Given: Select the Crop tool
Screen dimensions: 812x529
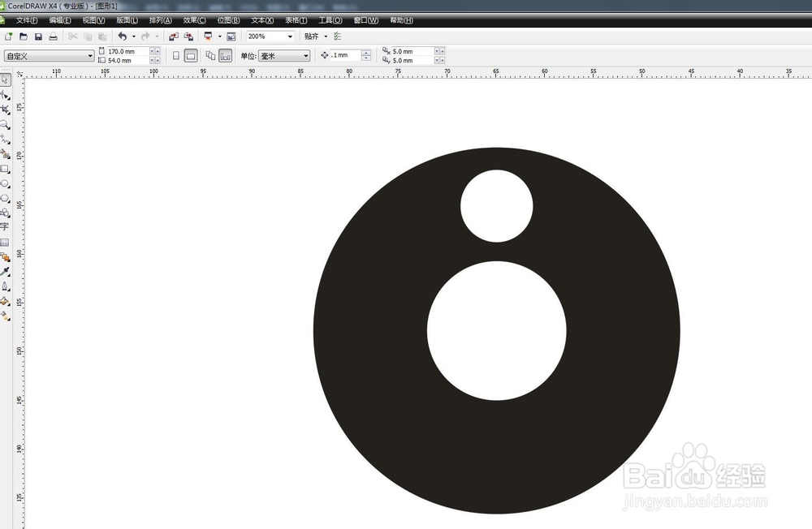Looking at the screenshot, I should 5,110.
